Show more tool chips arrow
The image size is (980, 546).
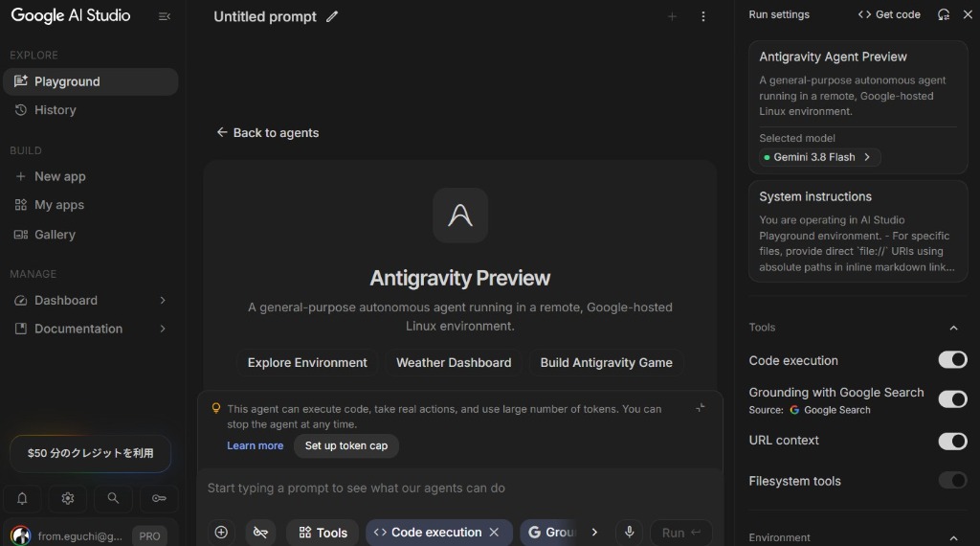click(594, 533)
